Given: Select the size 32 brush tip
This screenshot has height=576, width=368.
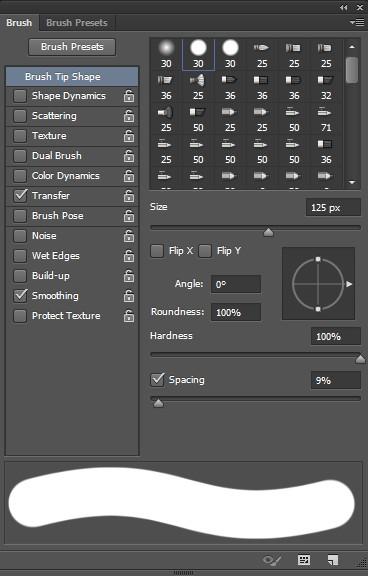Looking at the screenshot, I should click(326, 87).
